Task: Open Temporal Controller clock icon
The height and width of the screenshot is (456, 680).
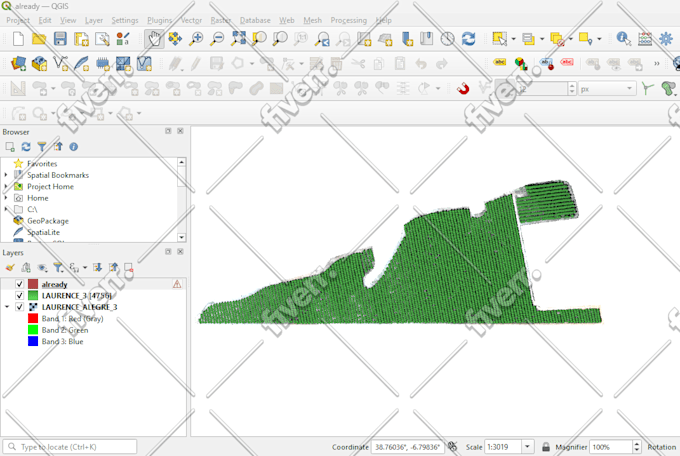Action: (448, 39)
